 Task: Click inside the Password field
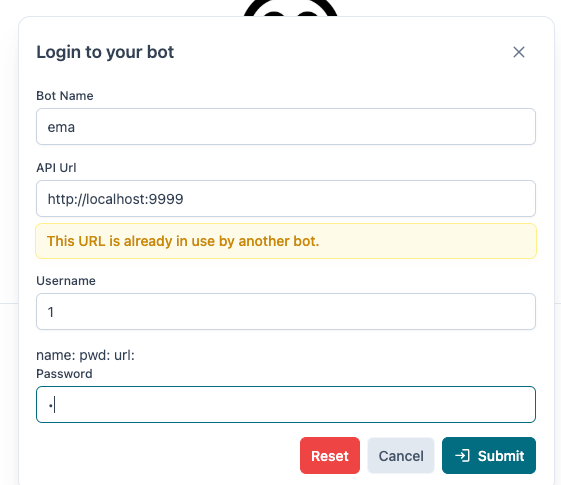tap(286, 405)
